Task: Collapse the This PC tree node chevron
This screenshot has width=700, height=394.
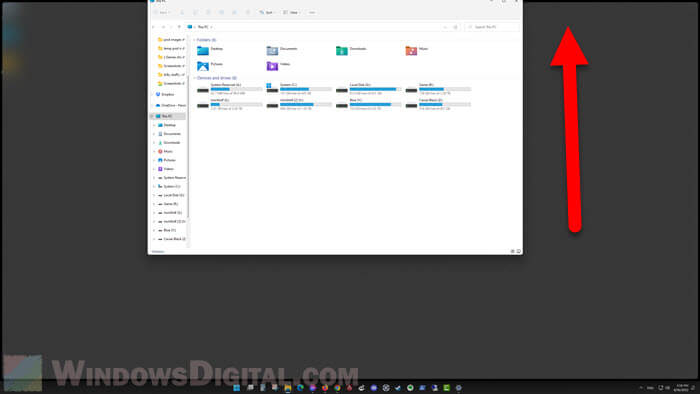Action: tap(153, 116)
